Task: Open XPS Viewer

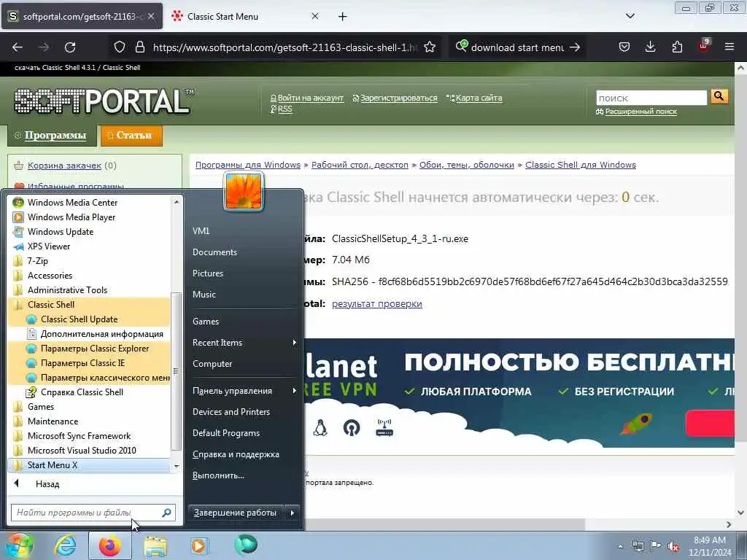Action: 89,246
